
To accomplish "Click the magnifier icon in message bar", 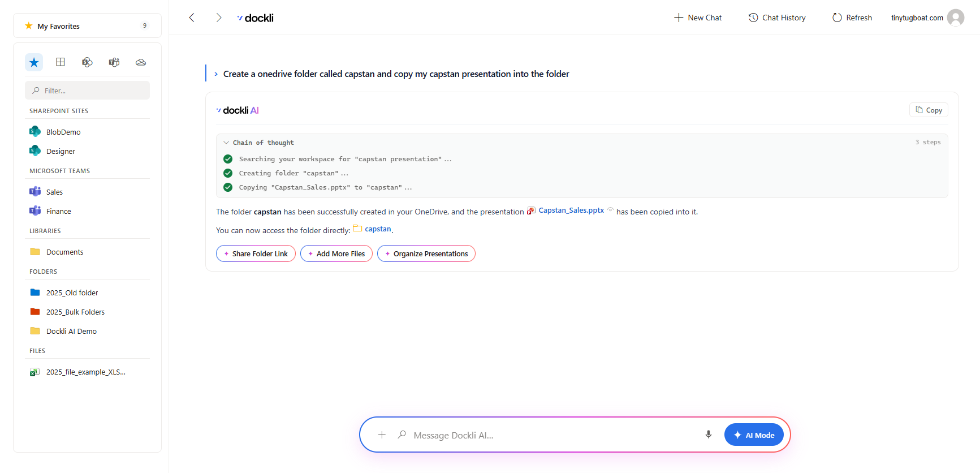I will point(402,435).
